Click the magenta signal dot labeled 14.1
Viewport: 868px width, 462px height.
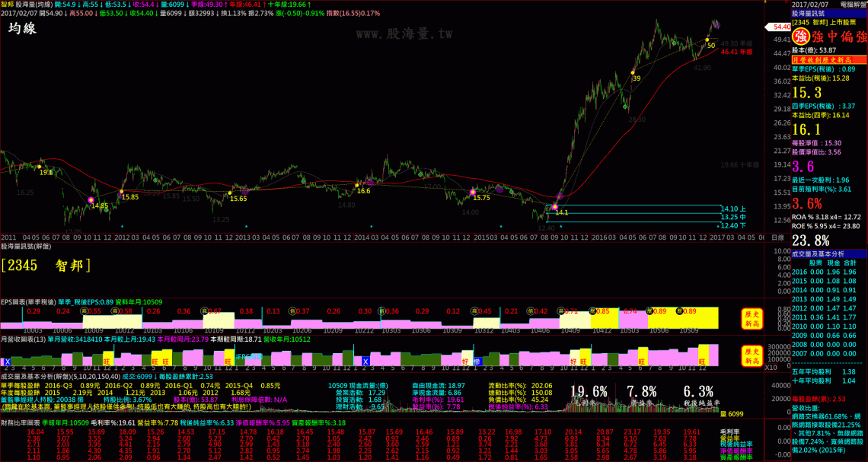click(555, 207)
